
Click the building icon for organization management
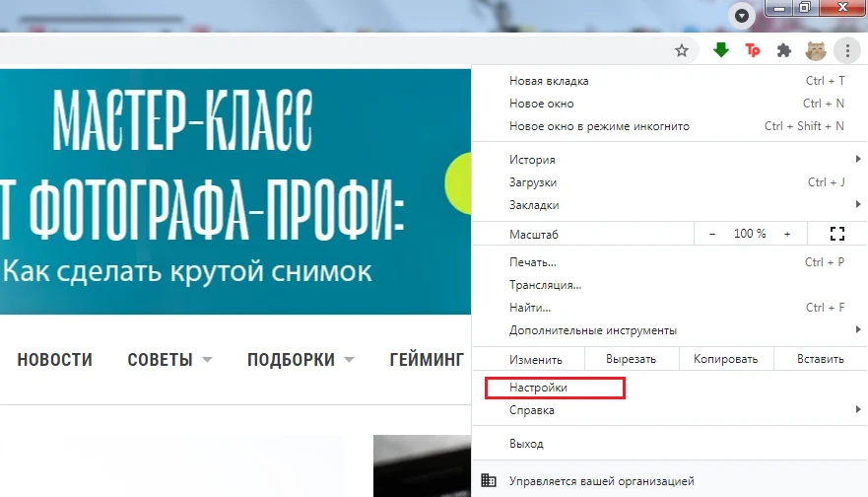tap(488, 481)
